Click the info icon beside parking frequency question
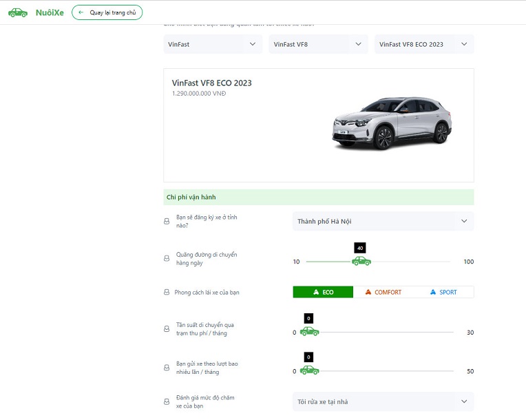Image resolution: width=526 pixels, height=420 pixels. pos(167,368)
